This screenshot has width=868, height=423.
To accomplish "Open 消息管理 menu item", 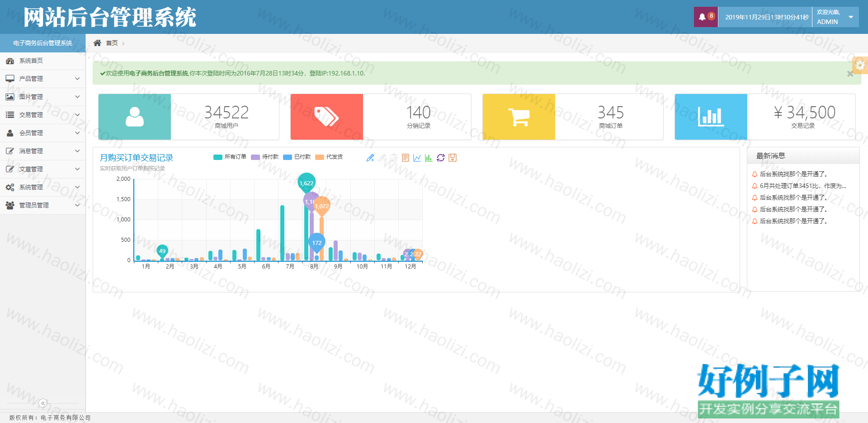I will click(42, 151).
